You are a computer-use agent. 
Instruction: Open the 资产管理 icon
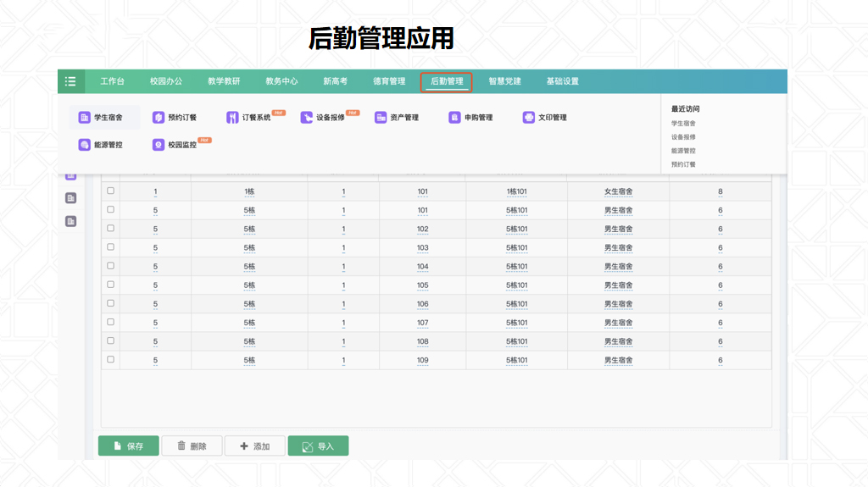(381, 118)
